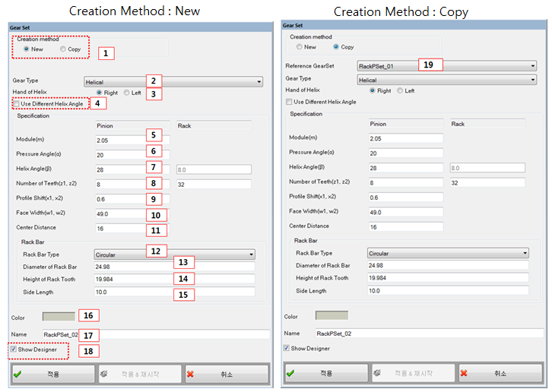Click green check apply button in right dialog
Viewport: 552px width, 392px height.
click(326, 373)
